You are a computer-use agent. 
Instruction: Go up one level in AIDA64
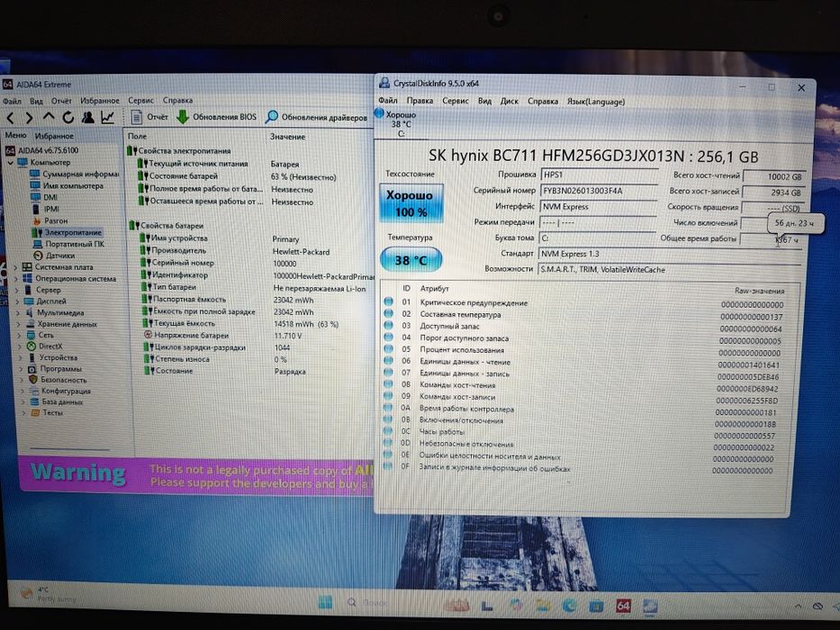point(49,117)
